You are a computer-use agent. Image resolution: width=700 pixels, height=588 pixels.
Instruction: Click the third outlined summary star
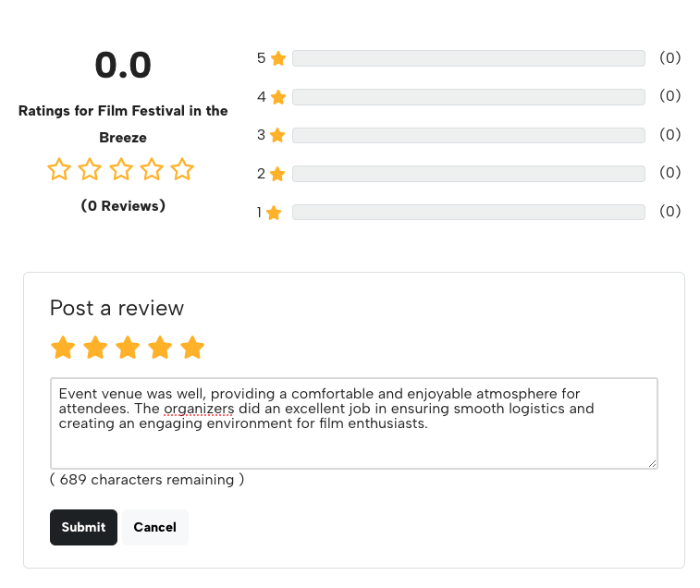(121, 170)
